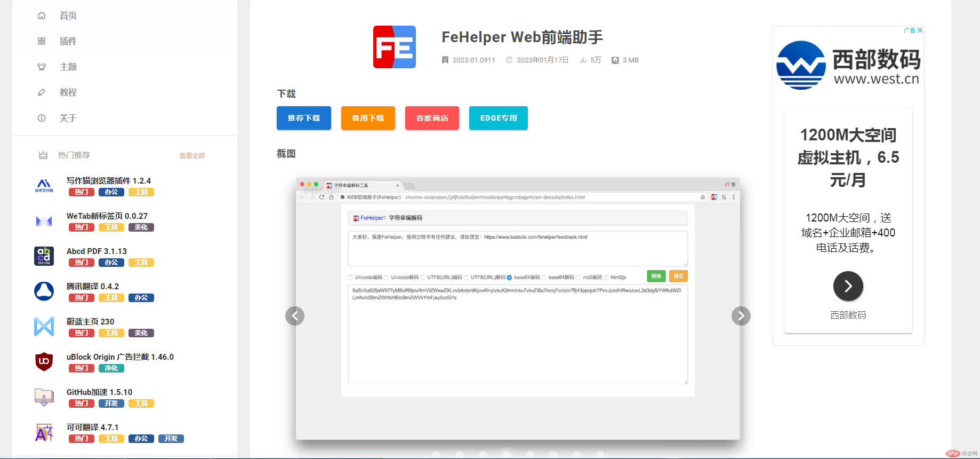The image size is (980, 459).
Task: Click 开发 tag under 可可翻译
Action: [171, 439]
